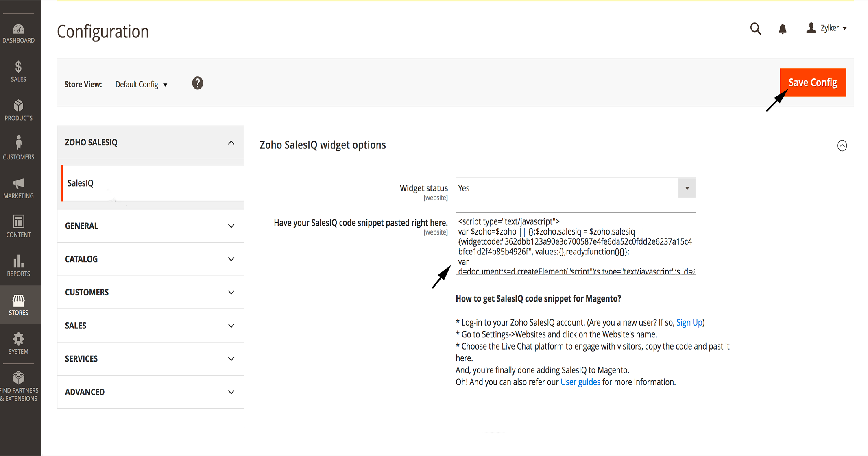Collapse the Zoho SalesIQ widget options panel
Viewport: 868px width, 456px height.
tap(842, 145)
